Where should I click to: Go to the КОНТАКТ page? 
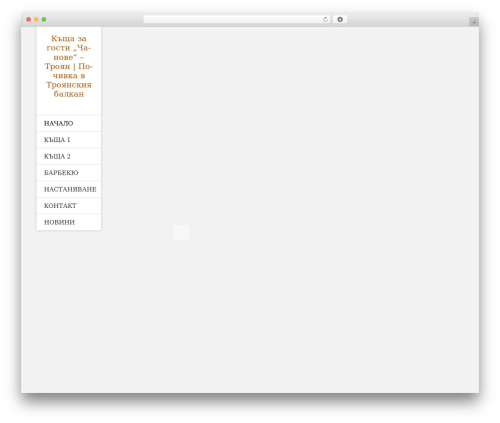(x=69, y=206)
